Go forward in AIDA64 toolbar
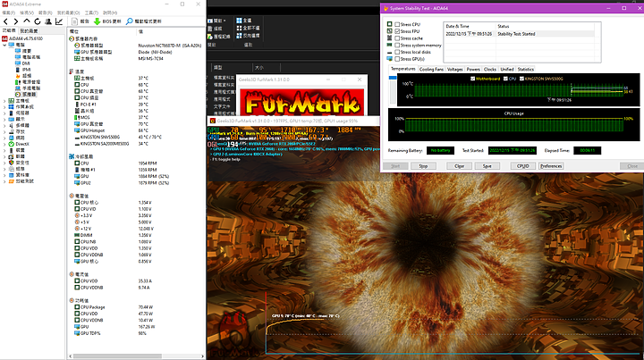The width and height of the screenshot is (644, 360). (x=15, y=21)
